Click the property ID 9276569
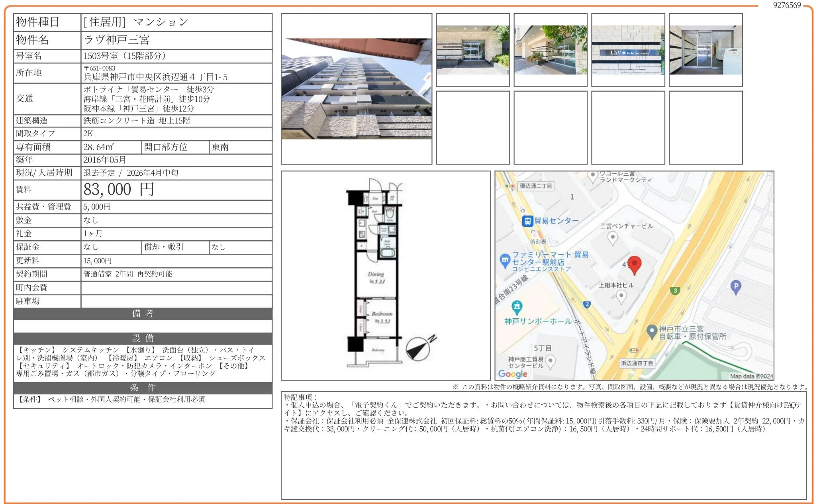The image size is (819, 504). [786, 5]
